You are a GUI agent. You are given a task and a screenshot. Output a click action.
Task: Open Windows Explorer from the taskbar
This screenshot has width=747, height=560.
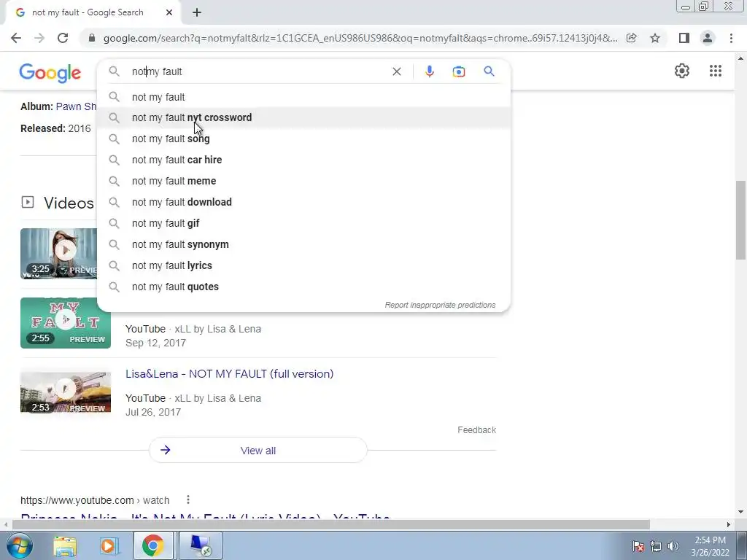(65, 545)
